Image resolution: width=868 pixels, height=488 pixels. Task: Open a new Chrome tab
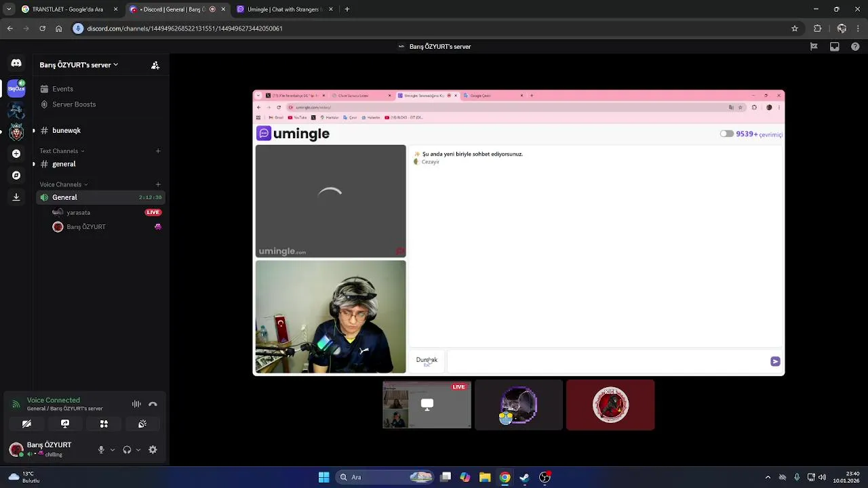click(347, 9)
